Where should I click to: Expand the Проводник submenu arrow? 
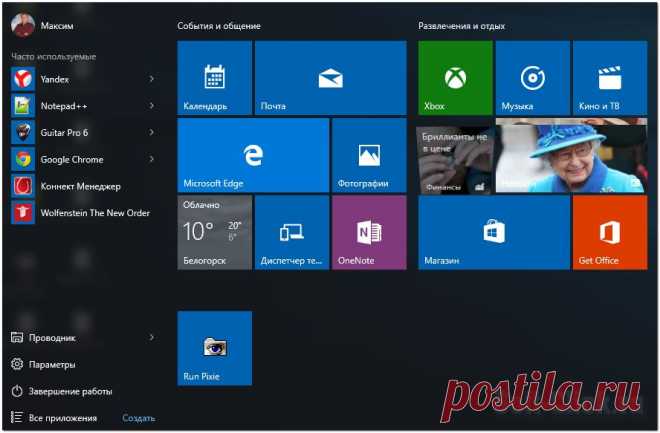[151, 338]
